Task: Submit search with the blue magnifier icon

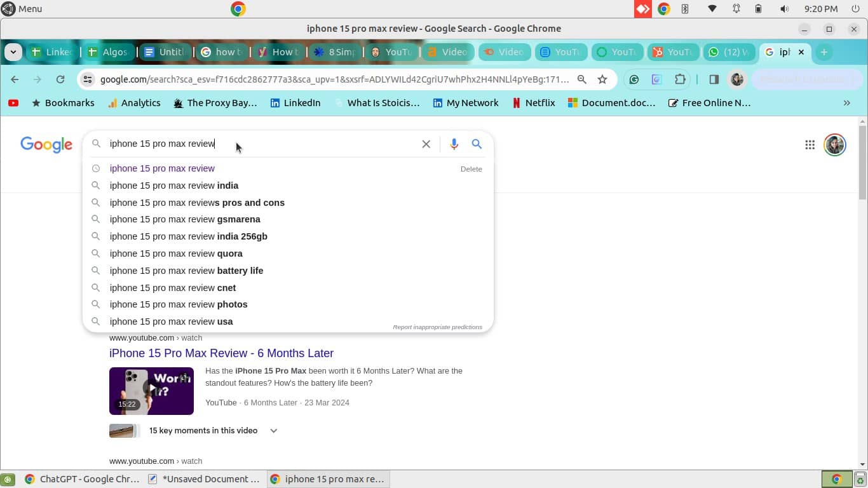Action: point(477,144)
